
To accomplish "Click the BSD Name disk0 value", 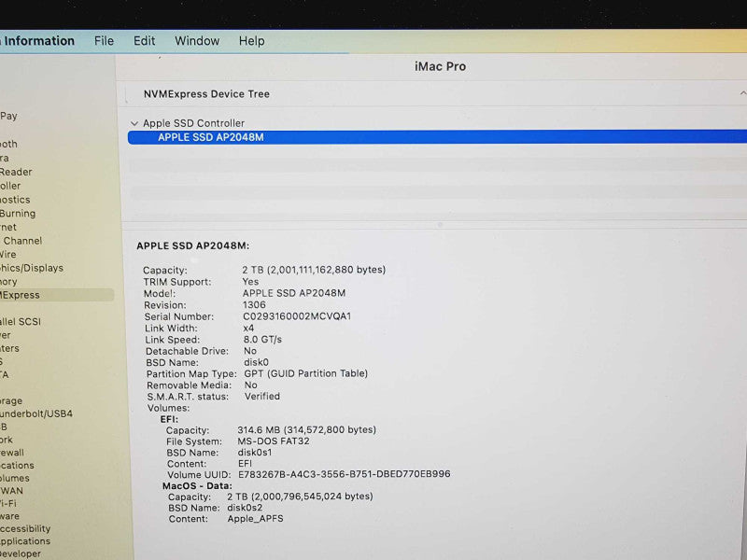I will [256, 362].
